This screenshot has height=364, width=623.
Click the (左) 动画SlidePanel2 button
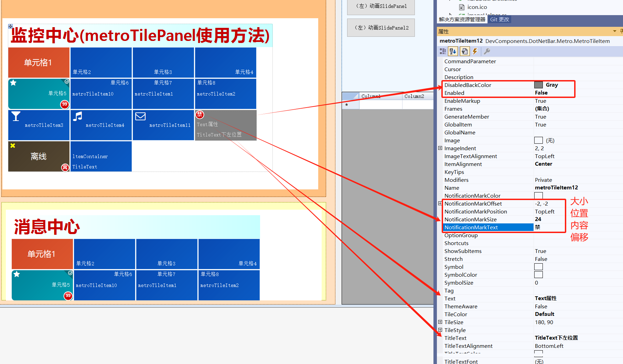click(381, 28)
